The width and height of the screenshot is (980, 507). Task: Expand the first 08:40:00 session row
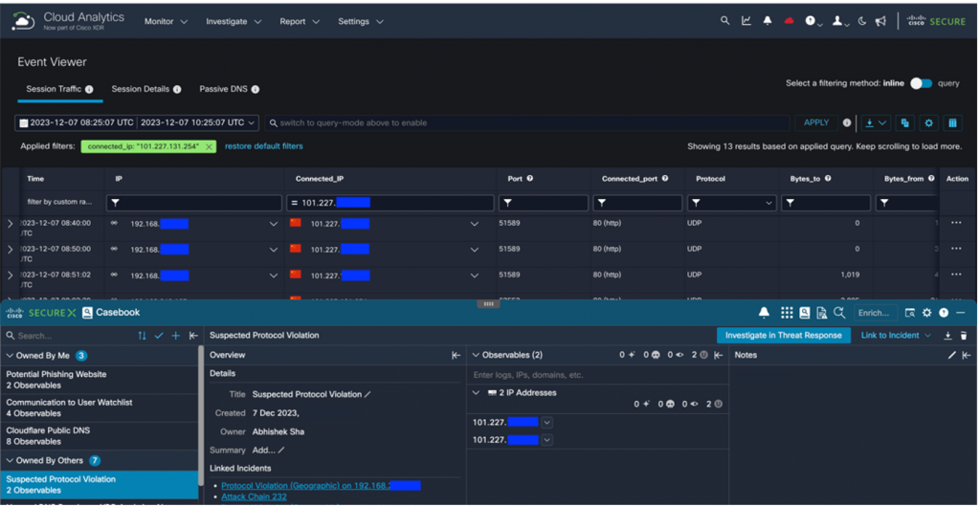(x=10, y=224)
